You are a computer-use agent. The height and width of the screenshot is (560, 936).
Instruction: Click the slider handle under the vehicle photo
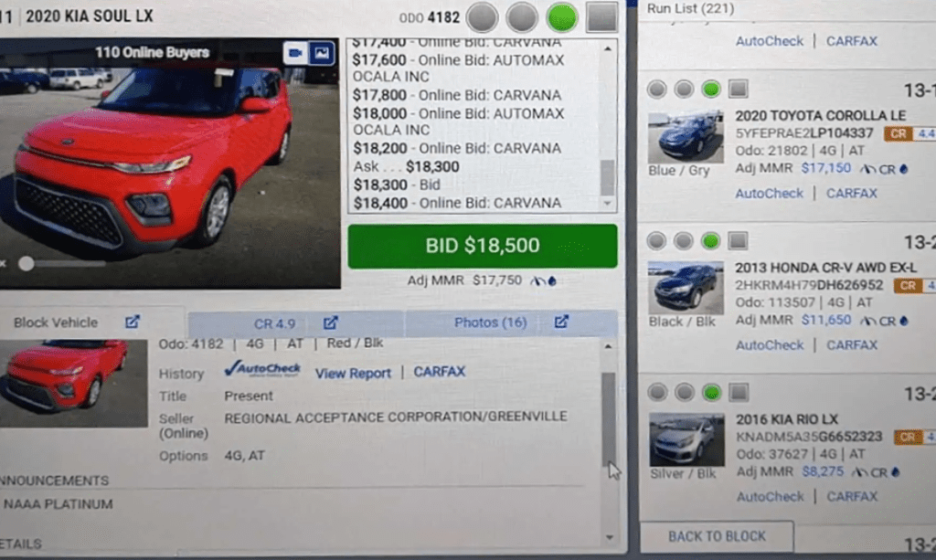26,263
